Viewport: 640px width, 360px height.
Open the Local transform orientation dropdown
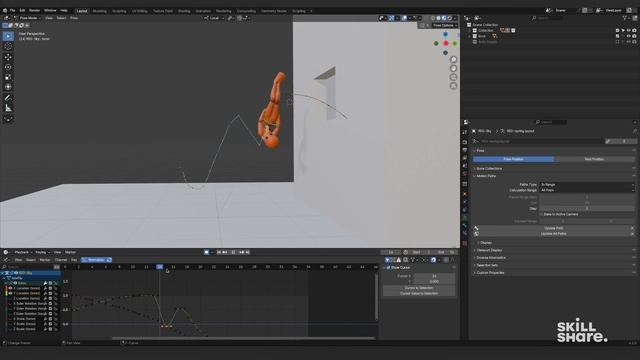pos(214,18)
